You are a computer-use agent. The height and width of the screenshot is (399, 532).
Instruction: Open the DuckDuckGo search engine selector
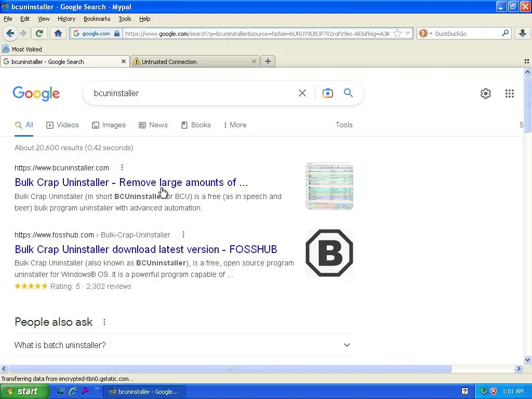[x=425, y=33]
